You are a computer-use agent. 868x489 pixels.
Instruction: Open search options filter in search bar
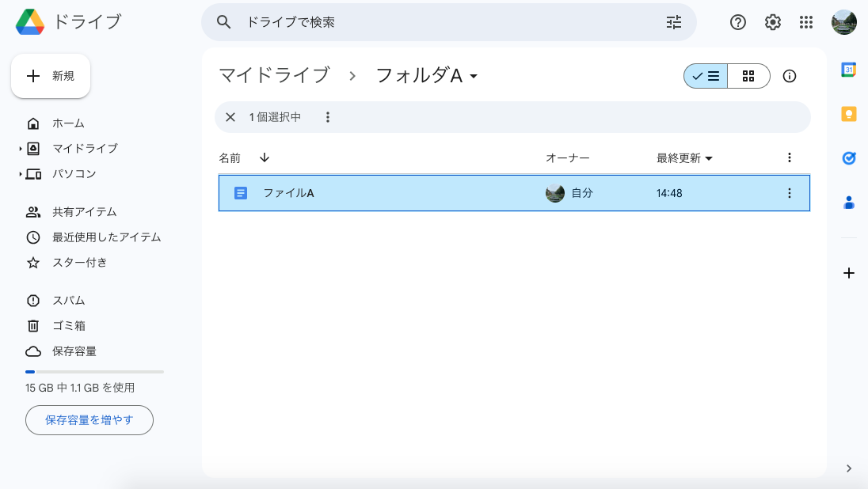coord(674,22)
